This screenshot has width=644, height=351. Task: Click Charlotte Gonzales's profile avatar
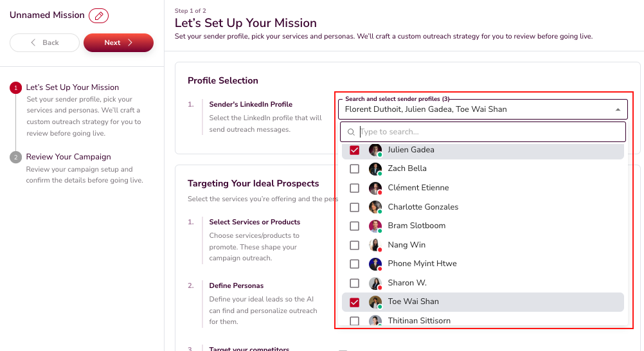375,207
